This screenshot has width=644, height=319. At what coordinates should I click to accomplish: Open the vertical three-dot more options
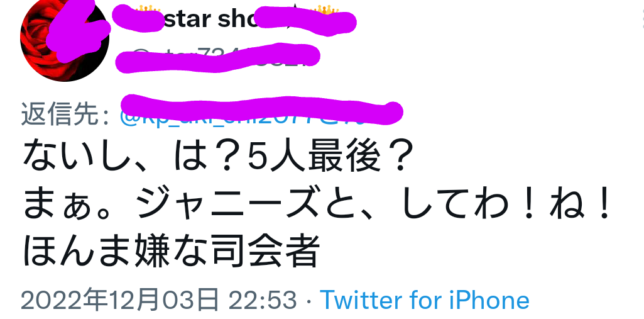[641, 20]
